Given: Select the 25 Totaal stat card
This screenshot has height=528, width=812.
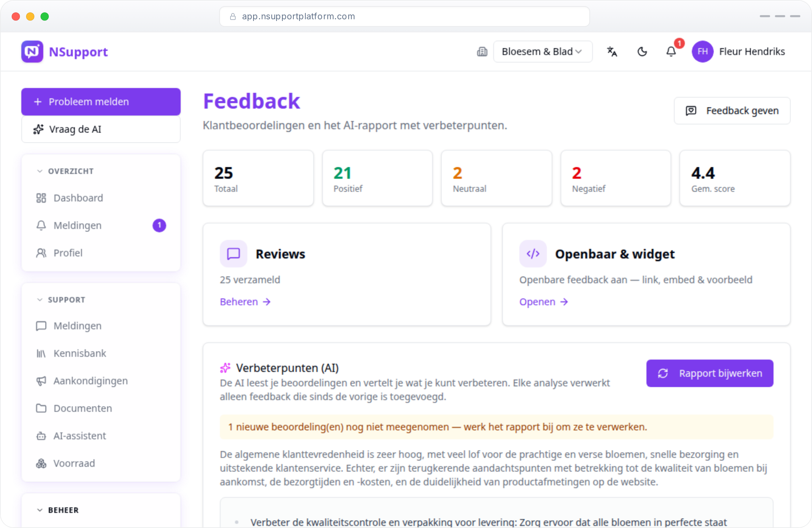Looking at the screenshot, I should pyautogui.click(x=258, y=178).
